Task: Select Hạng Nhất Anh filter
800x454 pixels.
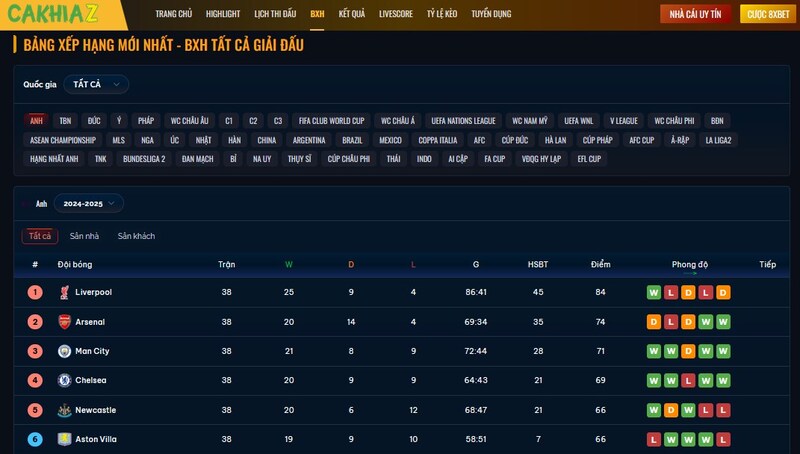Action: coord(54,159)
